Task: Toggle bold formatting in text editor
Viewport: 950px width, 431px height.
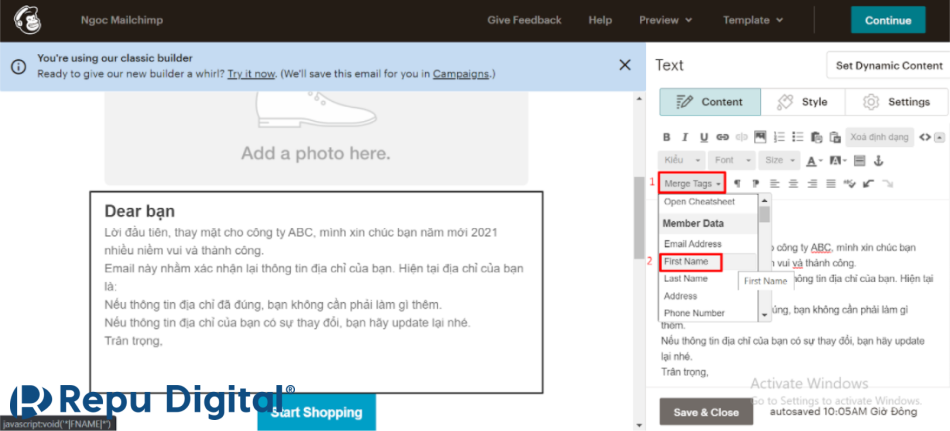Action: pyautogui.click(x=667, y=137)
